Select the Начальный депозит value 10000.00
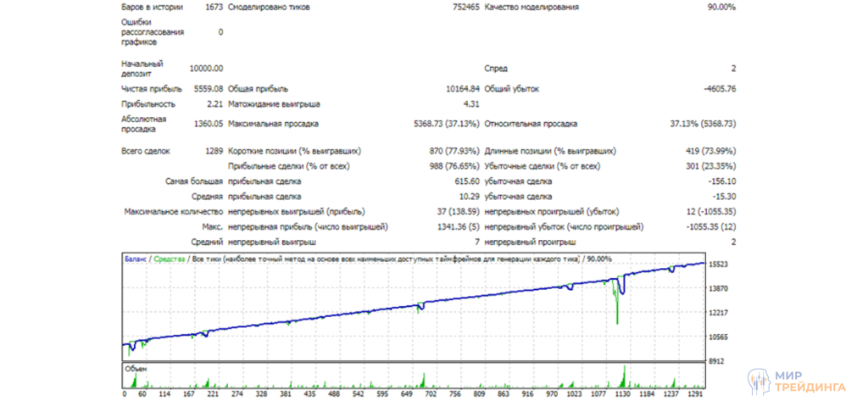Image resolution: width=868 pixels, height=401 pixels. coord(206,68)
